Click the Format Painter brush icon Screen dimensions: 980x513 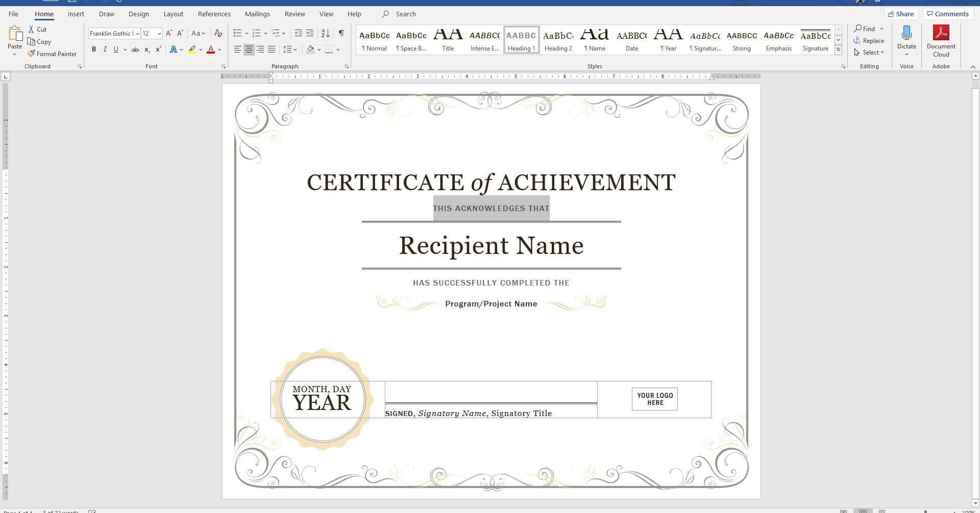click(32, 54)
